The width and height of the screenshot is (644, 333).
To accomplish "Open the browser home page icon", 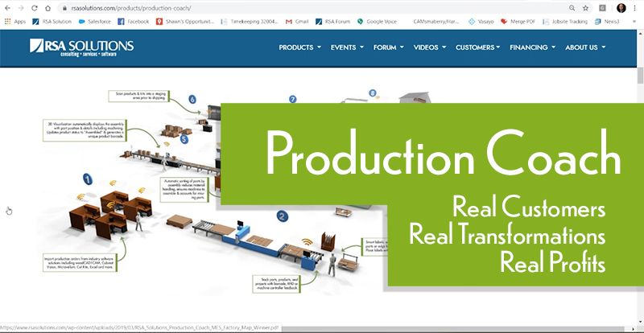I will point(48,8).
